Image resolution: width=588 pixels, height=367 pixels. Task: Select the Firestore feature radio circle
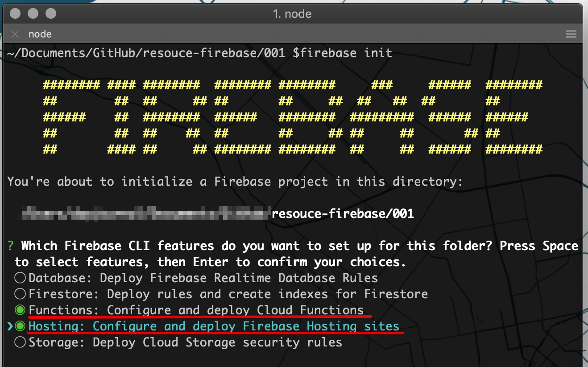pyautogui.click(x=20, y=294)
